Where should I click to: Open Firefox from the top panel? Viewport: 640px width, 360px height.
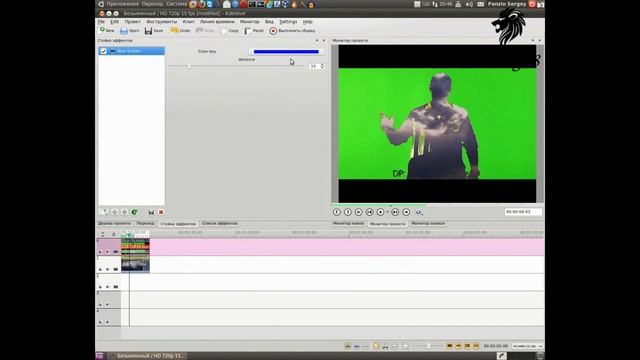click(x=202, y=4)
